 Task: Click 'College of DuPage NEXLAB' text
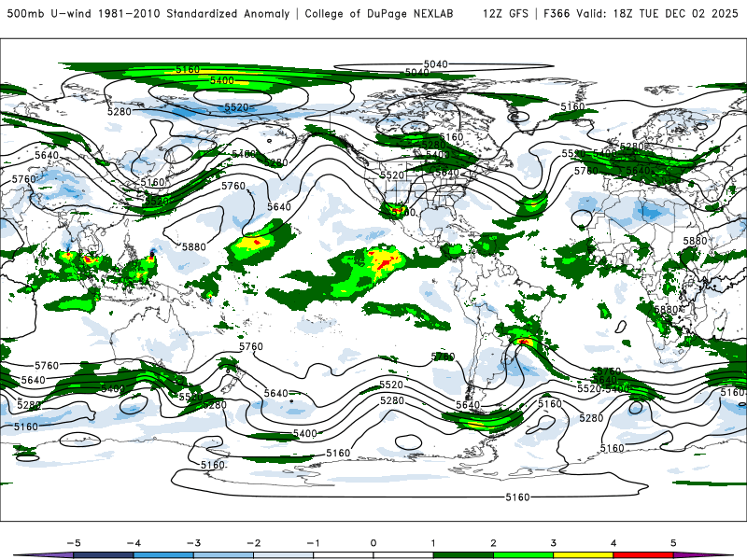(x=379, y=13)
